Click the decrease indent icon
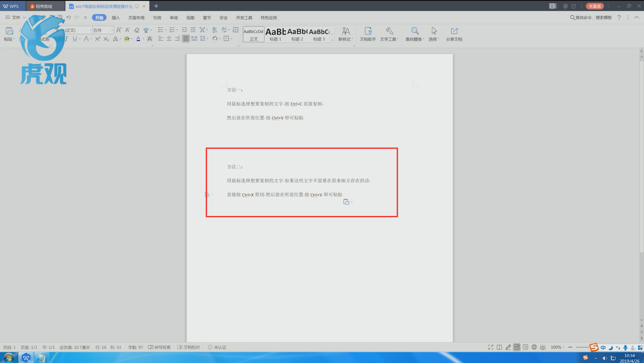This screenshot has height=363, width=644. (x=185, y=30)
